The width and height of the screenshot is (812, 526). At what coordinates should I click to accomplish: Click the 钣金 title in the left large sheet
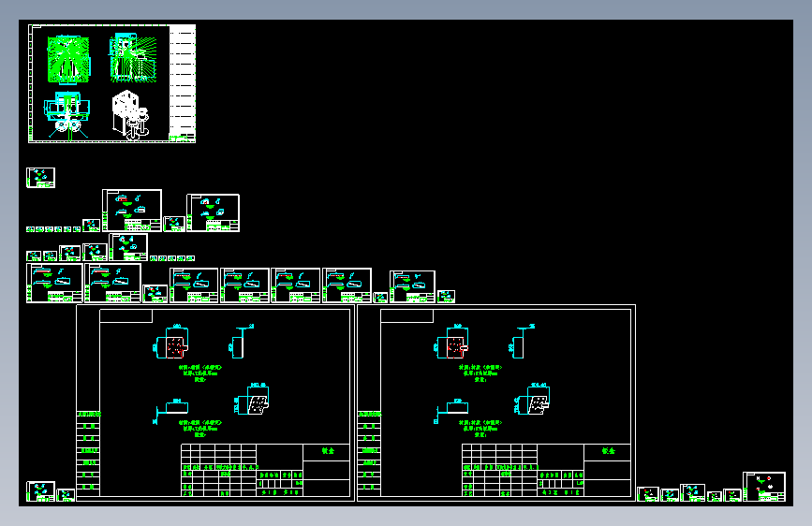(328, 451)
